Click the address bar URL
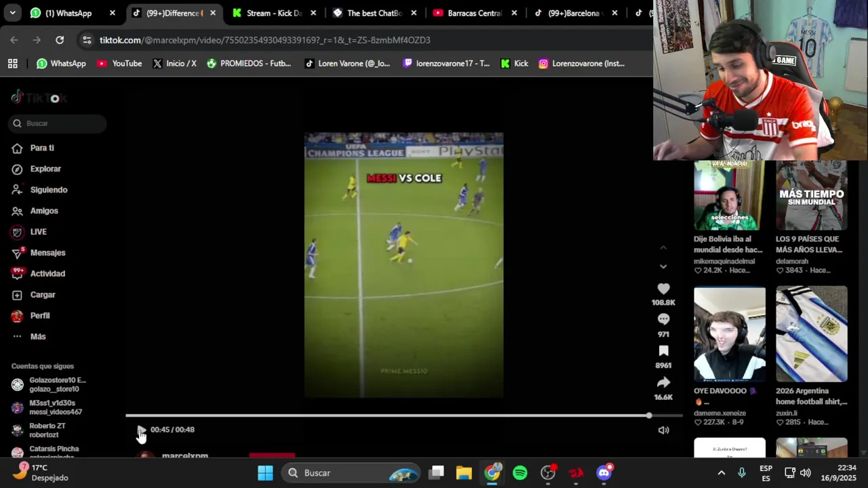868x488 pixels. [264, 40]
